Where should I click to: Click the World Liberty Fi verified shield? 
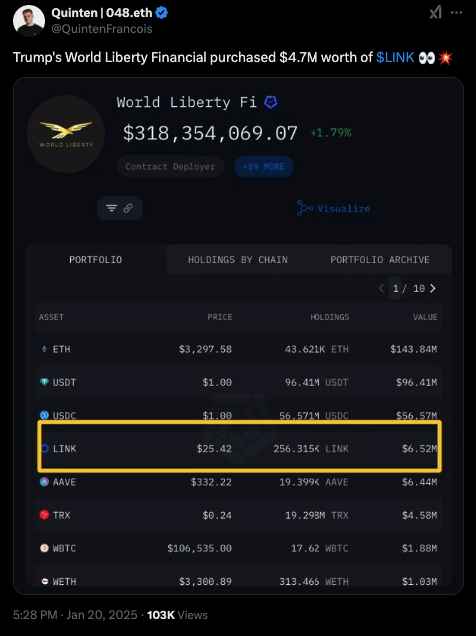[x=271, y=102]
